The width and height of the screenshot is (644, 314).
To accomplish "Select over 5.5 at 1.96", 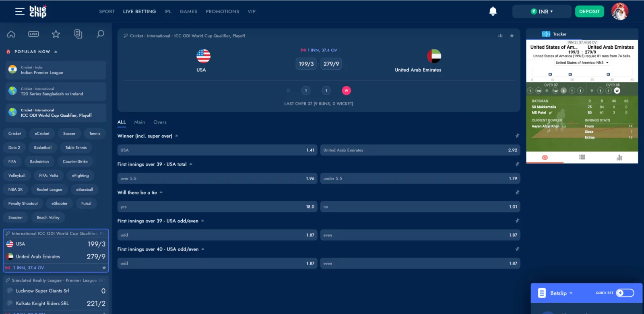I will coord(217,178).
